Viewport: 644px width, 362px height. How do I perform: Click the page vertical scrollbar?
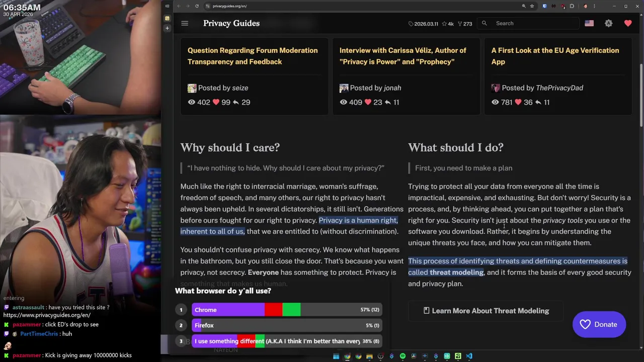click(x=641, y=96)
